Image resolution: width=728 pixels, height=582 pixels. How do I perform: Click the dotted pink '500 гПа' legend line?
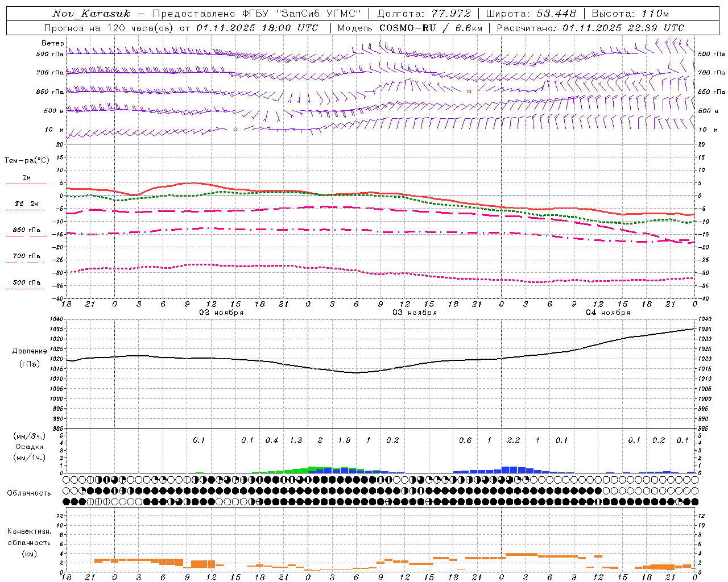click(x=25, y=289)
